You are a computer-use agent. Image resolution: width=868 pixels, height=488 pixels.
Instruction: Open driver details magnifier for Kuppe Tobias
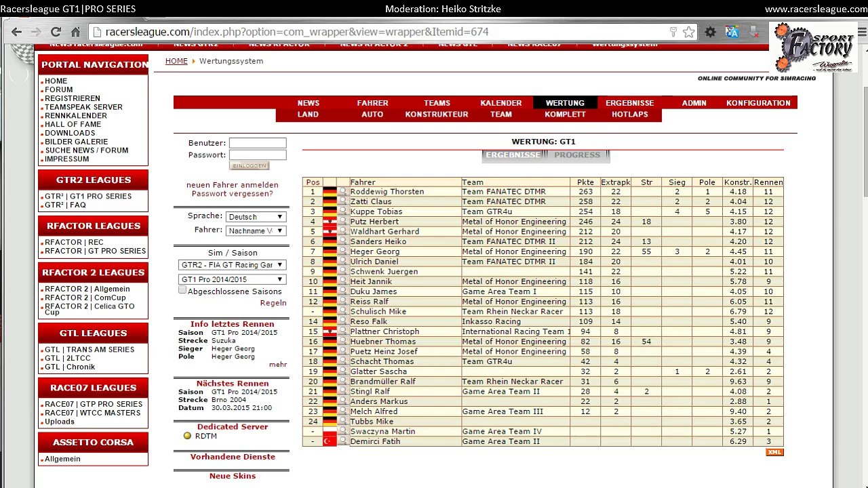(x=342, y=211)
